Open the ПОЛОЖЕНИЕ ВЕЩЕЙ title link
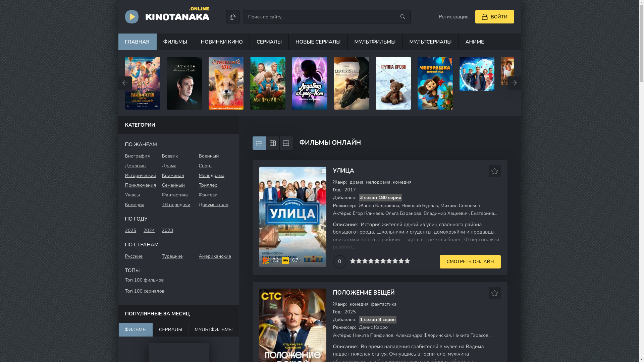The width and height of the screenshot is (644, 362). [364, 293]
